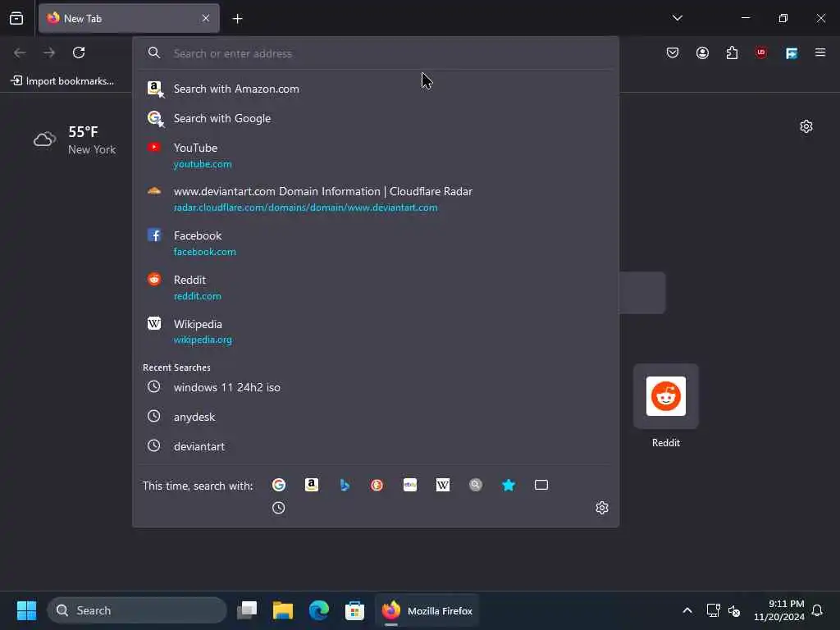The height and width of the screenshot is (630, 840).
Task: Open notifications bell in system tray
Action: tap(818, 610)
